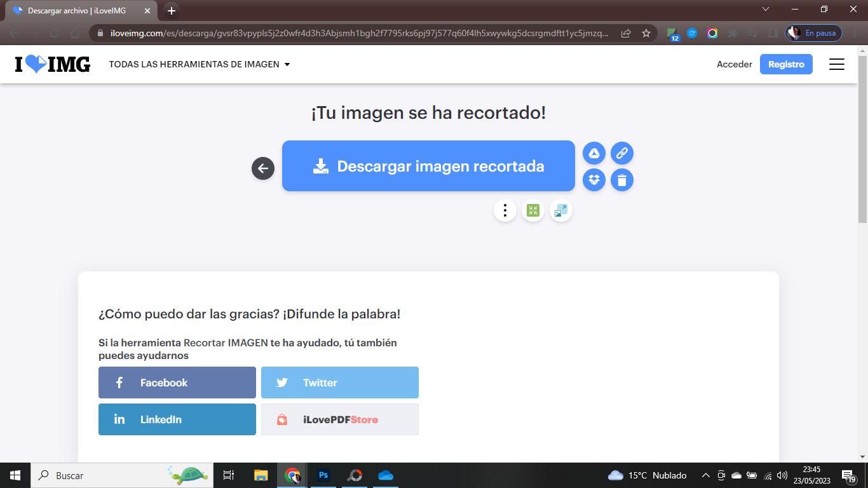The image size is (868, 488).
Task: Open Photoshop from the taskbar
Action: (323, 475)
